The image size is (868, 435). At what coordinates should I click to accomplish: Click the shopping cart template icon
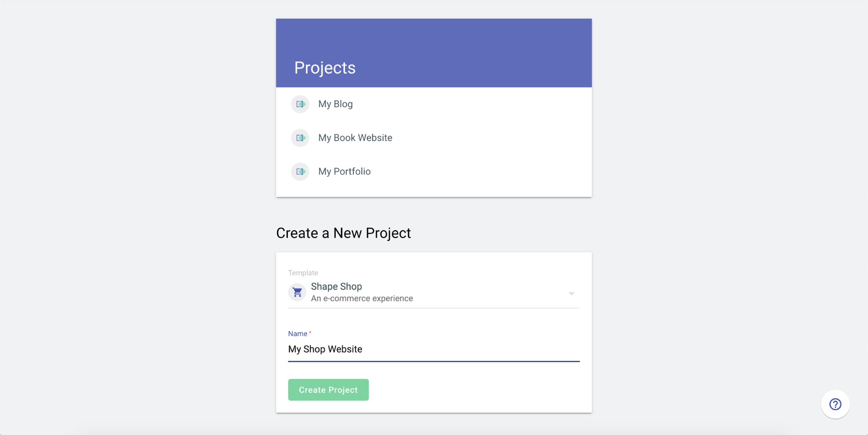click(x=297, y=292)
